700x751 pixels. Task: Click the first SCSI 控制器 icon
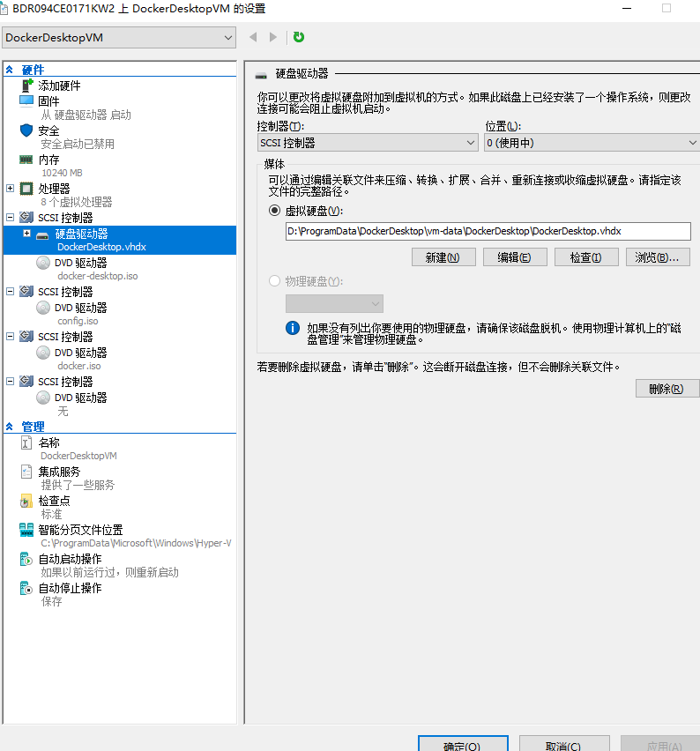(x=26, y=218)
